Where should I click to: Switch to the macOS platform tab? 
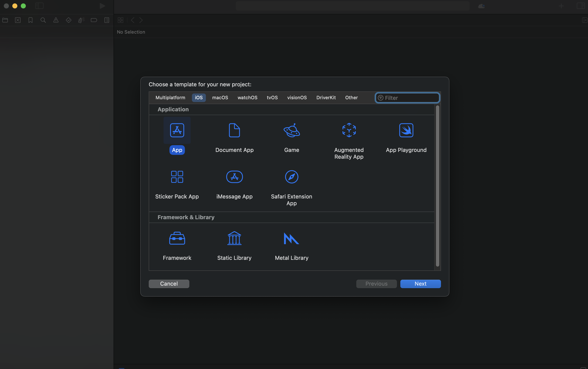click(220, 98)
